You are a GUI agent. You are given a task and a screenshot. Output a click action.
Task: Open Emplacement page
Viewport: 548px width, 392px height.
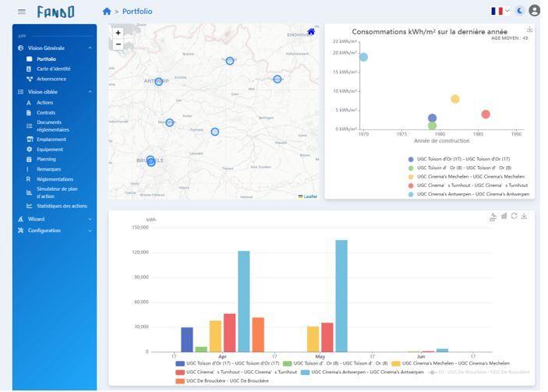tap(51, 139)
